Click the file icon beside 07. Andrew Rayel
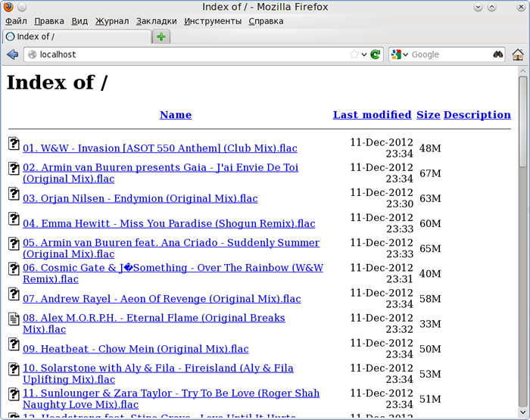 click(14, 294)
